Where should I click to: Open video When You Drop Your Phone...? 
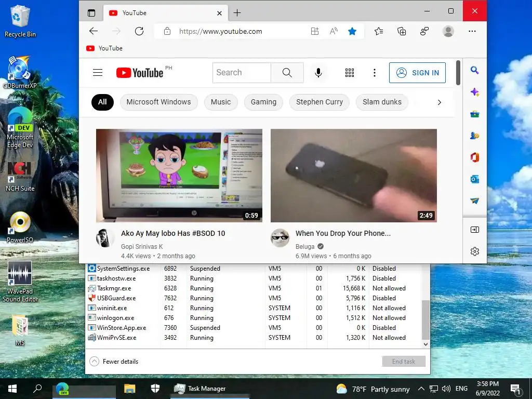(x=343, y=233)
